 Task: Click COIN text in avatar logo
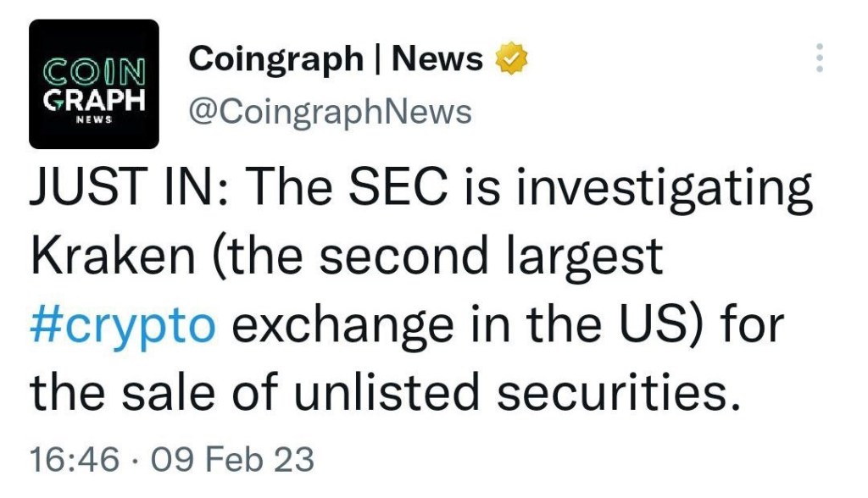click(94, 71)
